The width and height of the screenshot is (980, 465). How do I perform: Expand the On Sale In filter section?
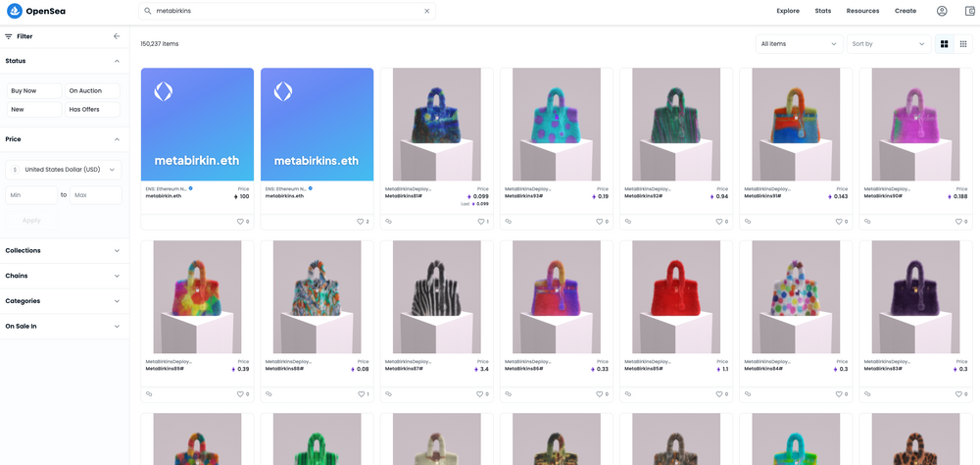(65, 326)
